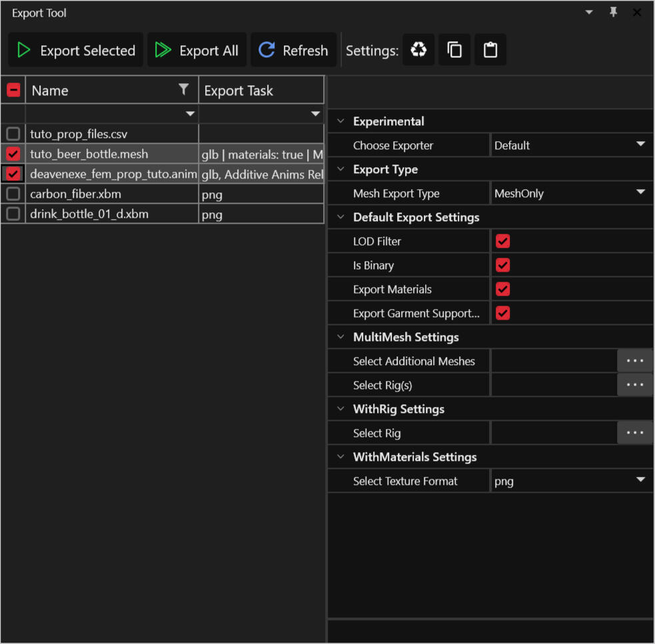The image size is (655, 644).
Task: Browse for Select Additional Meshes
Action: (x=635, y=361)
